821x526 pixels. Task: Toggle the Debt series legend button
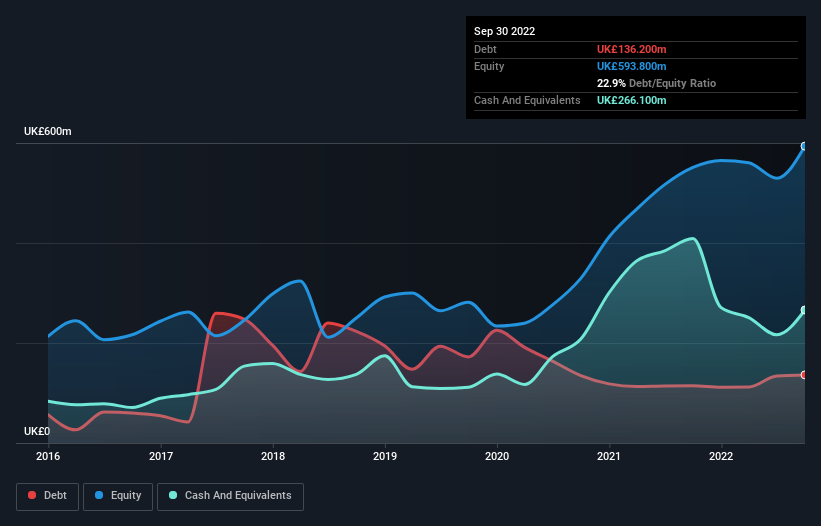[48, 496]
